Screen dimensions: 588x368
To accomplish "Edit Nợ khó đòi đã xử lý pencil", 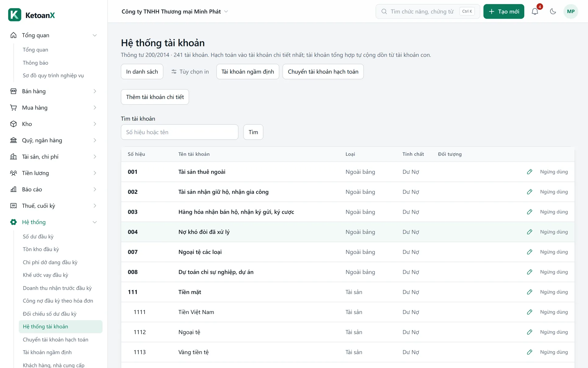I will (530, 232).
